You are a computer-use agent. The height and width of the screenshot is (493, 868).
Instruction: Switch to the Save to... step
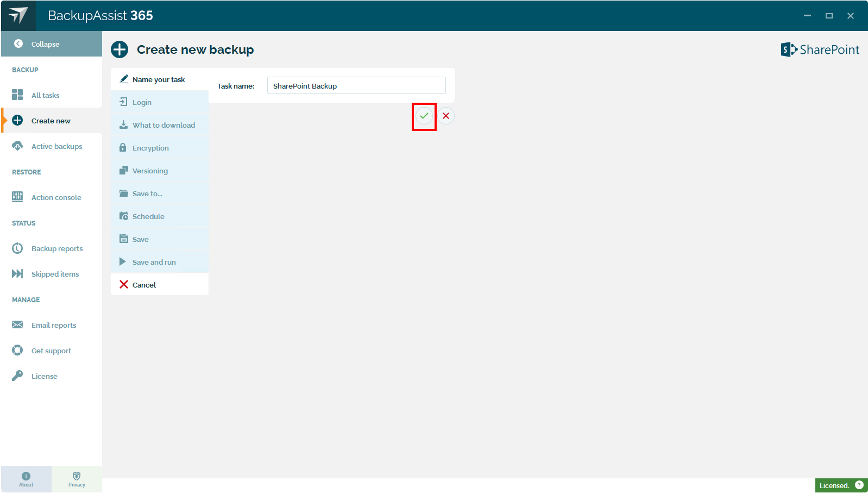click(160, 194)
